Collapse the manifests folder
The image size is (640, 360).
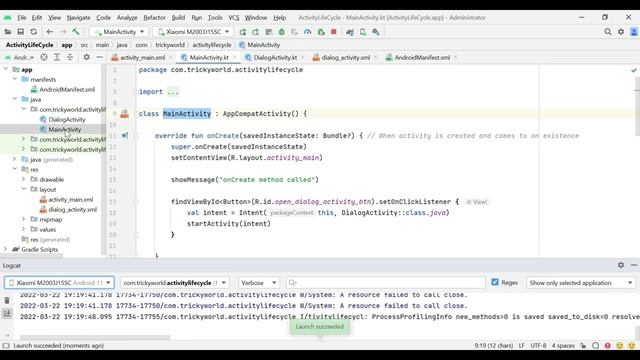click(x=15, y=79)
